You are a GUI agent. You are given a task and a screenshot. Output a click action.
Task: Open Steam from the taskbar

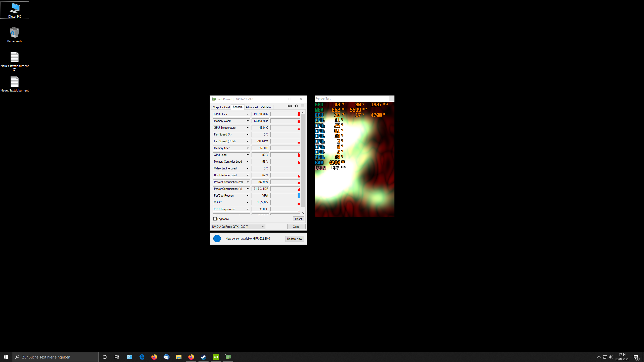(203, 357)
